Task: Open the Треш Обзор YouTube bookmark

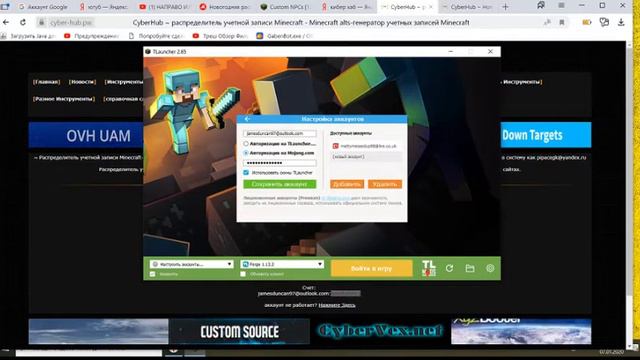Action: (220, 36)
